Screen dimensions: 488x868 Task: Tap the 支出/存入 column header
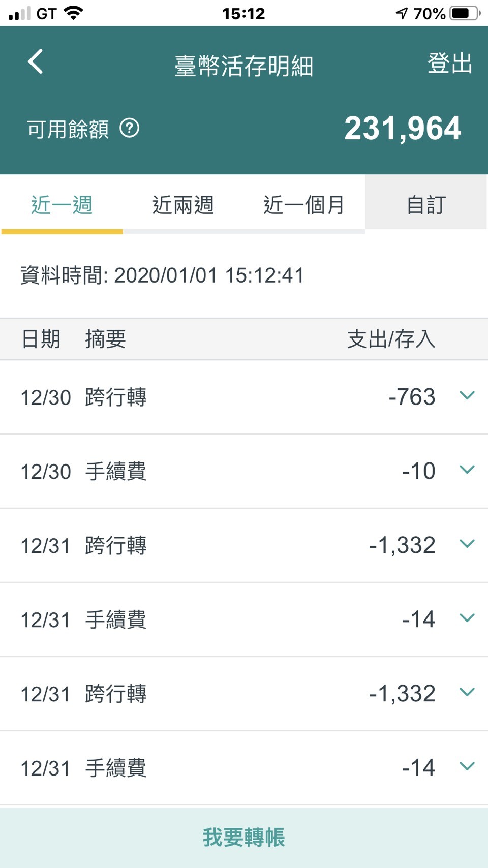pos(391,339)
